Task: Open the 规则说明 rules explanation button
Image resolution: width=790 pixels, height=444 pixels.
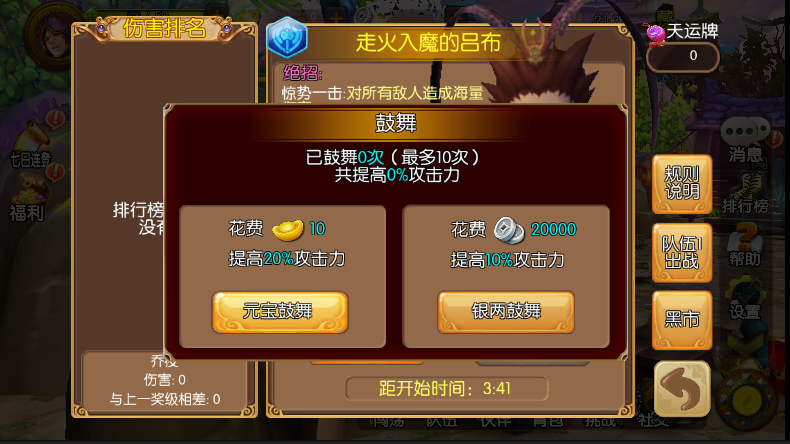Action: pyautogui.click(x=682, y=184)
